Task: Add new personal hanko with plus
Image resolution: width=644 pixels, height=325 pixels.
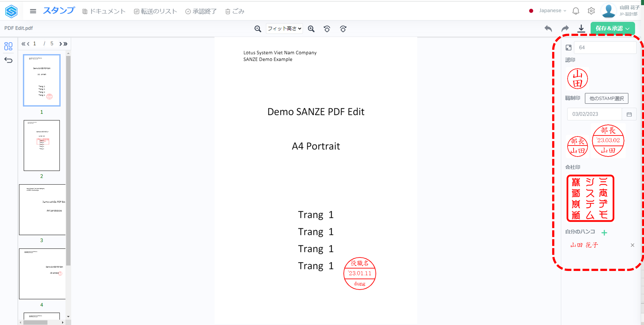Action: point(604,233)
